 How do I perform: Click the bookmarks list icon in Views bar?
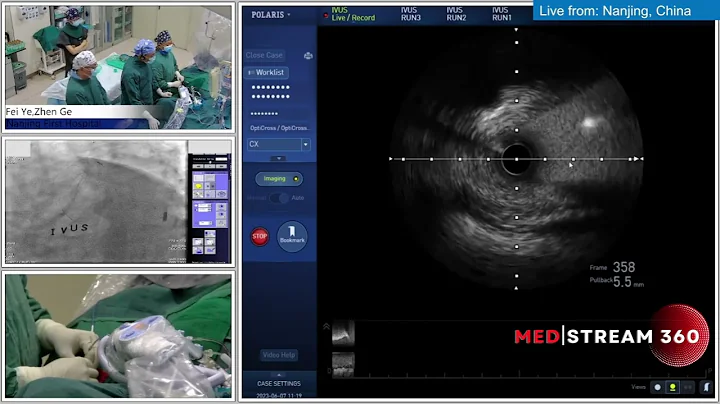707,387
